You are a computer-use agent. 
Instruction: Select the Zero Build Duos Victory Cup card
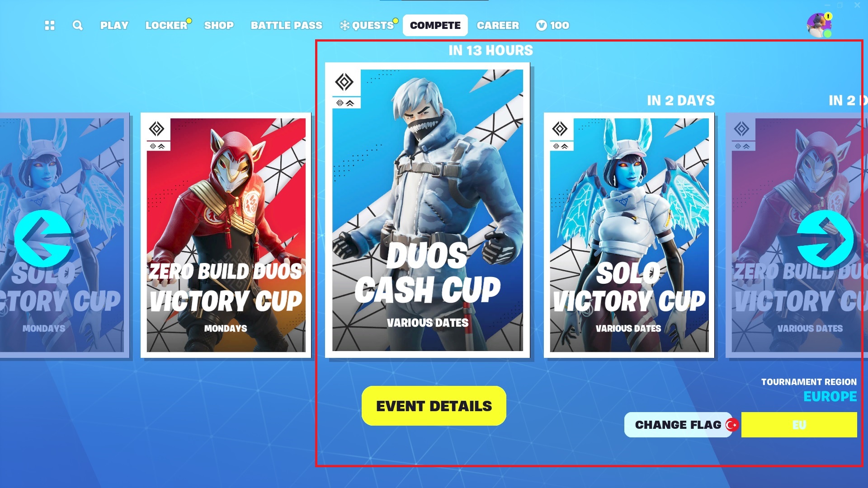tap(226, 235)
